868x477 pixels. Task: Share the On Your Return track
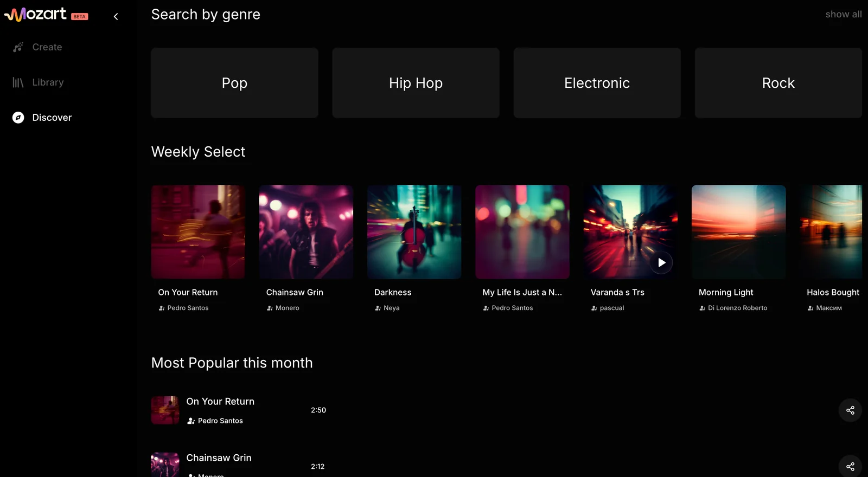click(x=850, y=410)
